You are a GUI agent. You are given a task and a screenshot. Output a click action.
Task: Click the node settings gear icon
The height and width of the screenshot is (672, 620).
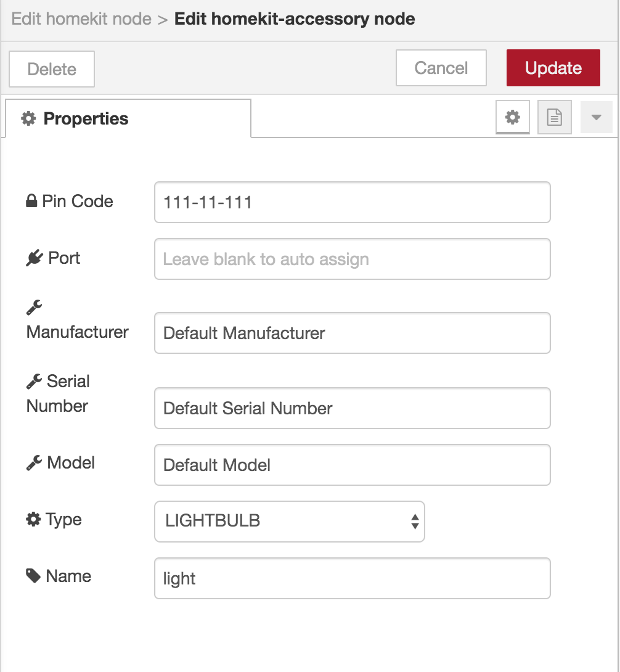(513, 117)
